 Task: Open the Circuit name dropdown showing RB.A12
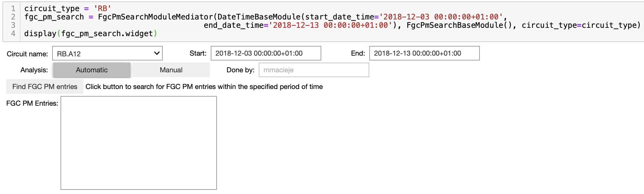[107, 54]
